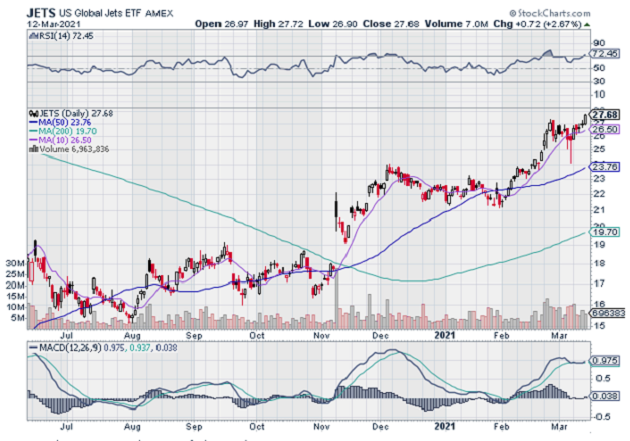Screen dimensions: 630x441
Task: Click the Aug label under the MACD panel
Action: click(132, 427)
